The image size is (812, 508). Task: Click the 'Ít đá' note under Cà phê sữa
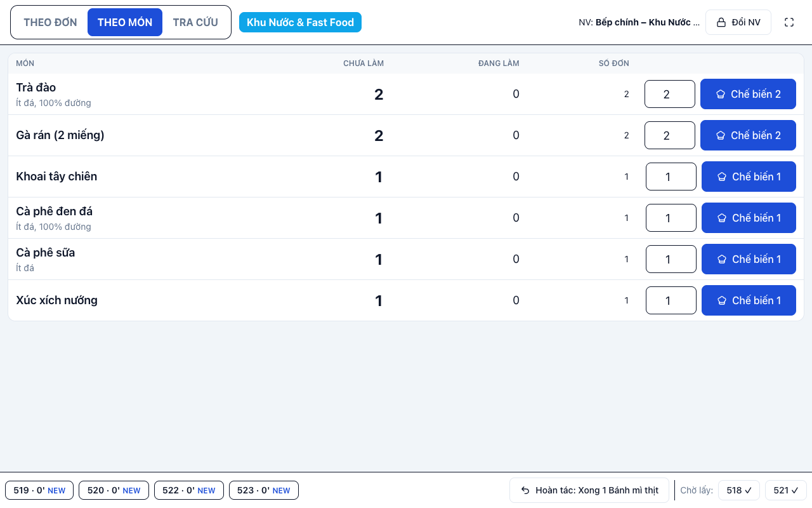pyautogui.click(x=25, y=268)
